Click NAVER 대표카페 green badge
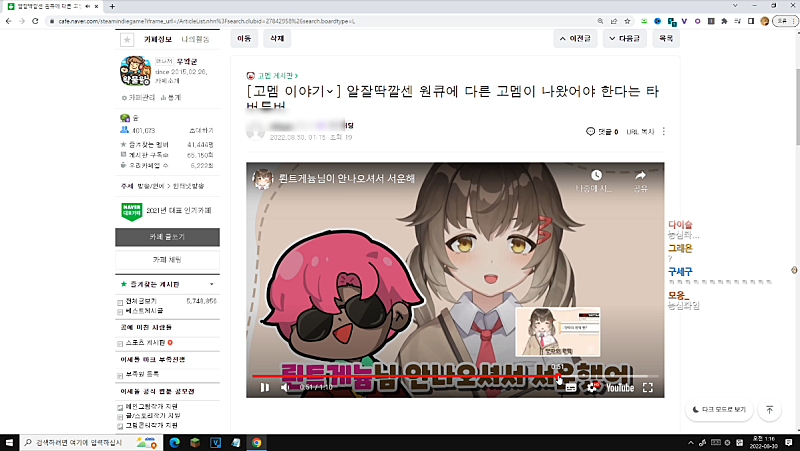Viewport: 800px width, 451px height. pyautogui.click(x=132, y=211)
